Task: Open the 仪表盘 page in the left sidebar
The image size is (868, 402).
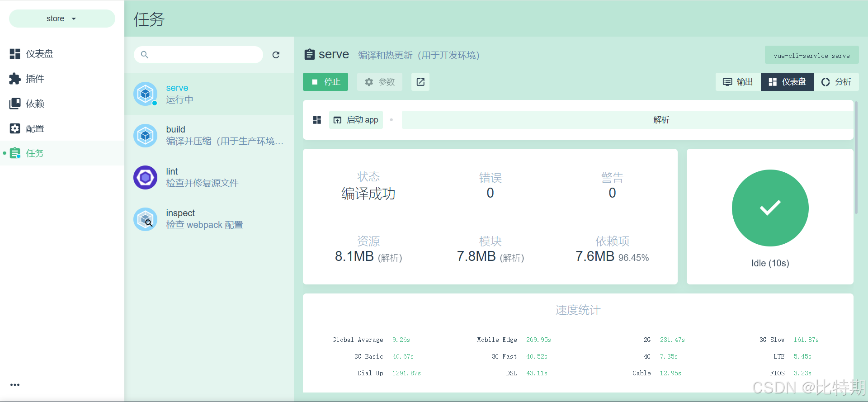Action: (x=62, y=54)
